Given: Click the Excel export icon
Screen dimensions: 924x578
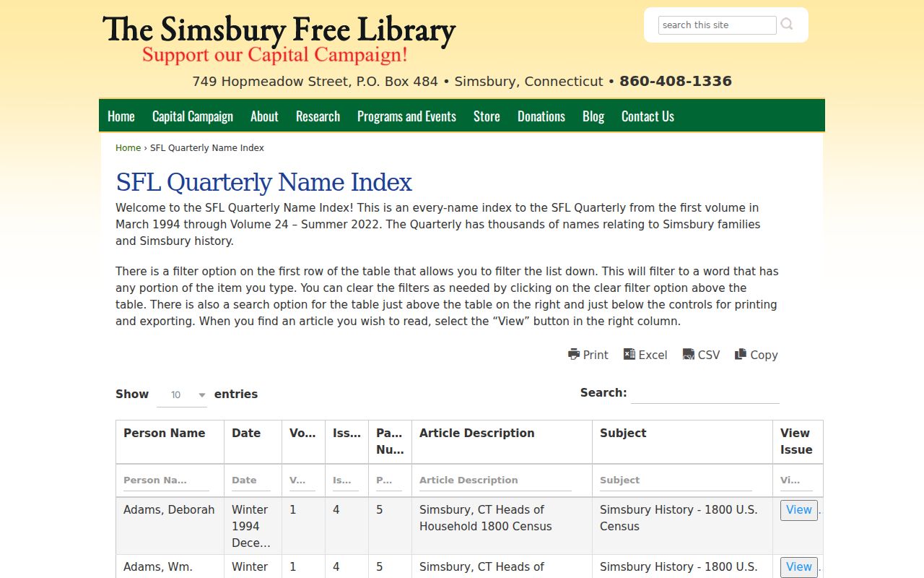Looking at the screenshot, I should pyautogui.click(x=629, y=354).
